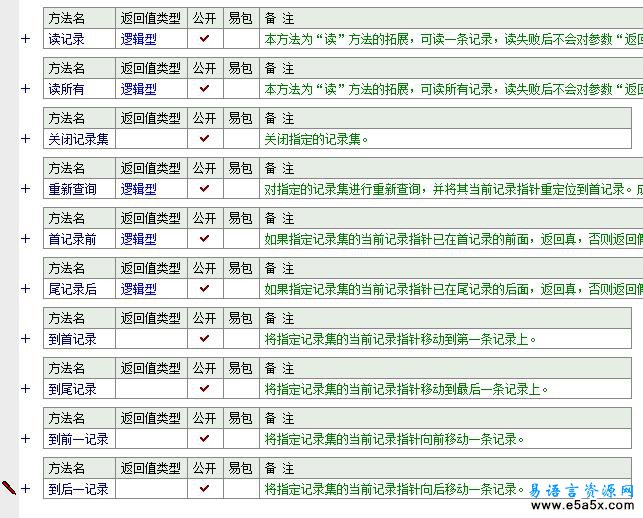643x518 pixels.
Task: Click 逻辑型 return type of 重新查询
Action: [139, 189]
